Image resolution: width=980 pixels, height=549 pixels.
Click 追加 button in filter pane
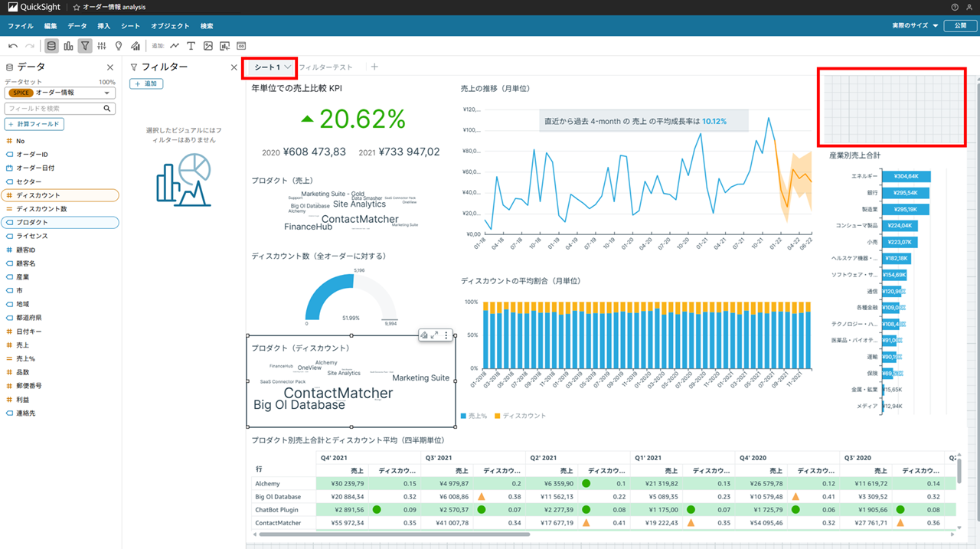coord(147,83)
